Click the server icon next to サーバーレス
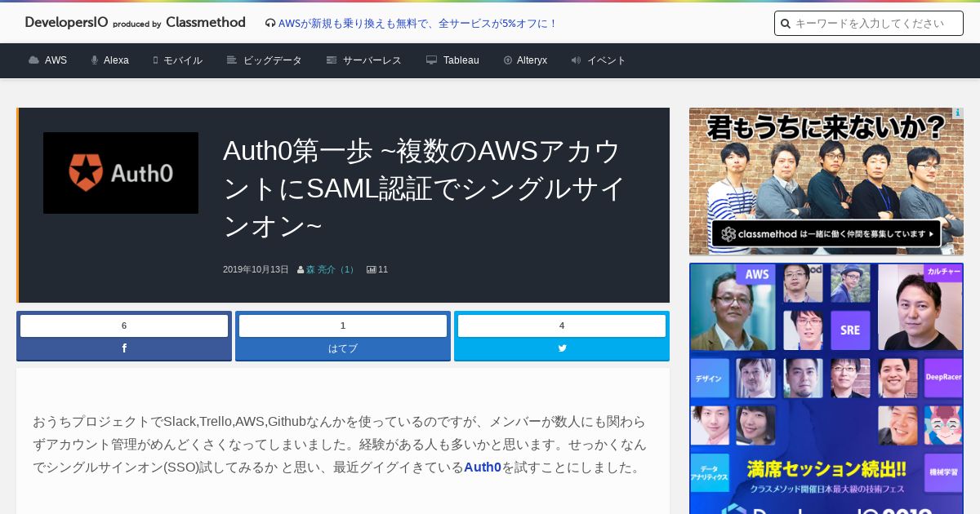 click(x=332, y=60)
